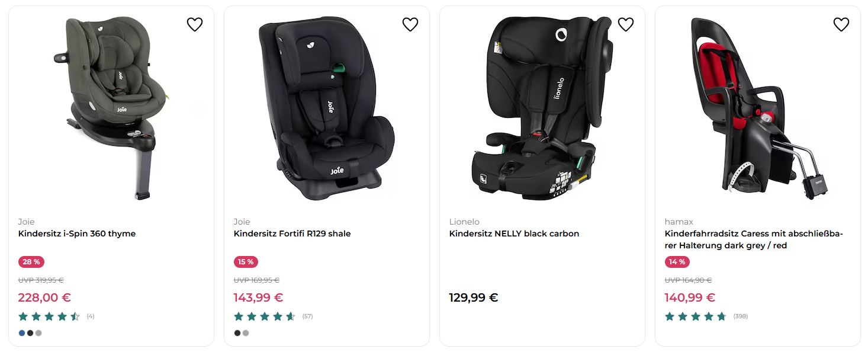Save hamax Caress bike seat to wishlist

click(841, 24)
